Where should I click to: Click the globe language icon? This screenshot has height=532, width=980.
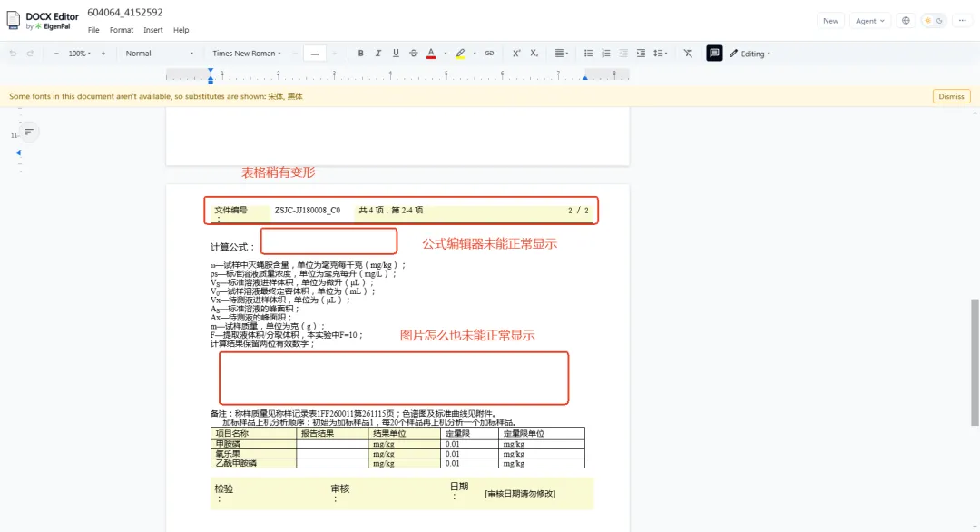pyautogui.click(x=906, y=21)
